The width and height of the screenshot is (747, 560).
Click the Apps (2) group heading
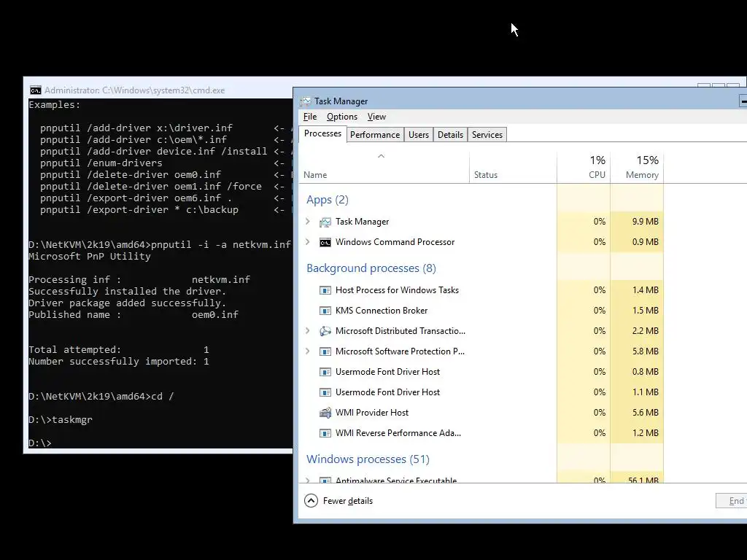[328, 200]
